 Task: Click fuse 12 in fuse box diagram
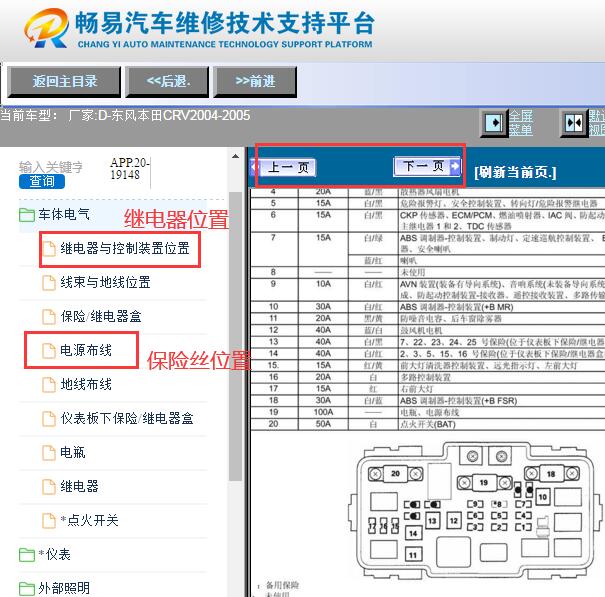click(454, 521)
